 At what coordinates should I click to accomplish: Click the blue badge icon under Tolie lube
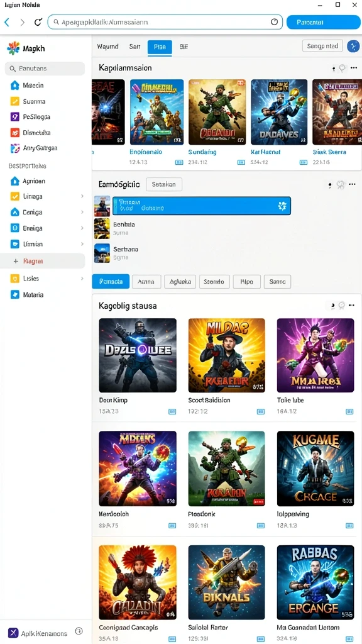(349, 411)
